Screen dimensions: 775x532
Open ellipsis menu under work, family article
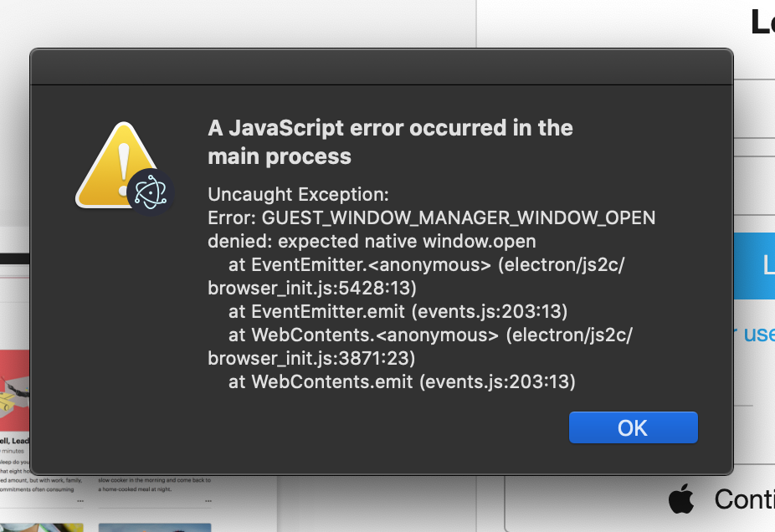tap(80, 501)
